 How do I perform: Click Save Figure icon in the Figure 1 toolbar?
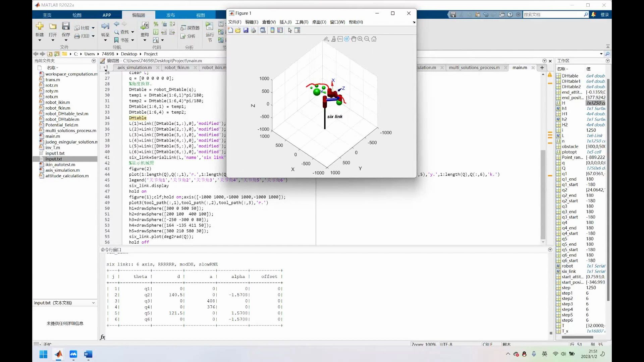point(246,30)
